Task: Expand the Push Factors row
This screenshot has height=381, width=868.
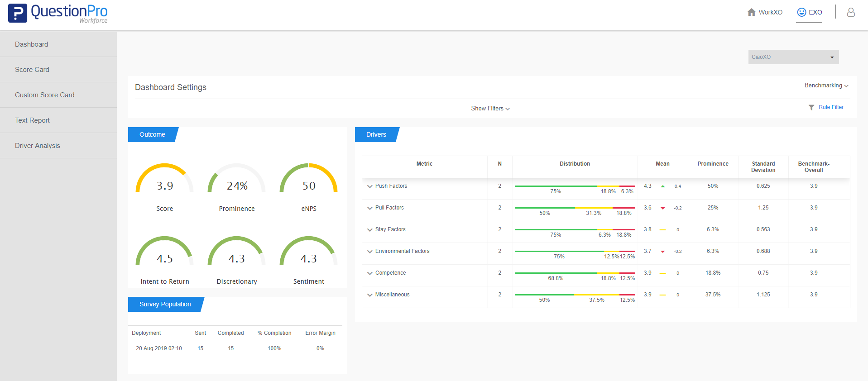Action: coord(370,186)
